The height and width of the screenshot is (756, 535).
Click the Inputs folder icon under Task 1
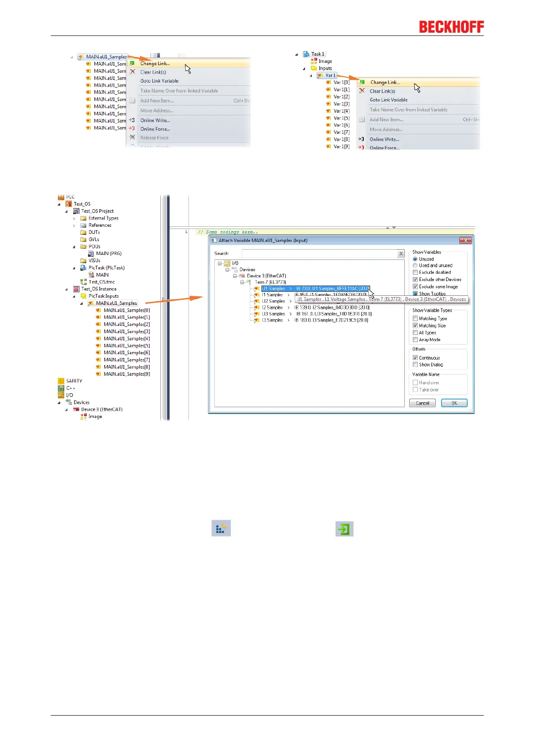[x=314, y=68]
